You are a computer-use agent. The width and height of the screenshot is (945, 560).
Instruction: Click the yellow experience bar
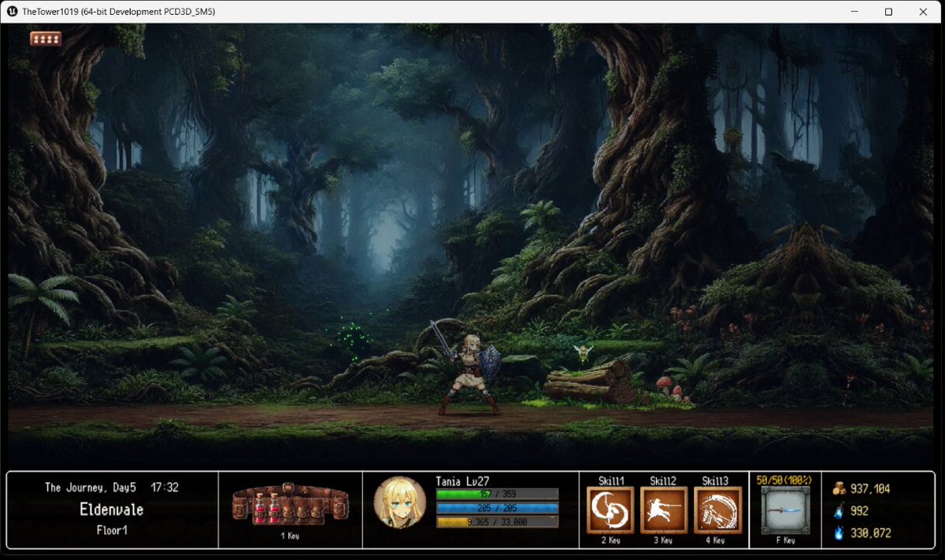(x=497, y=521)
